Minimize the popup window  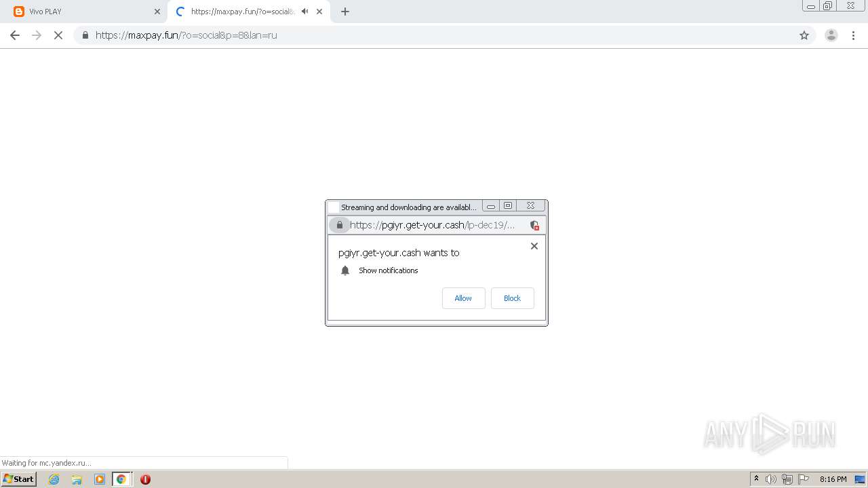pyautogui.click(x=491, y=206)
